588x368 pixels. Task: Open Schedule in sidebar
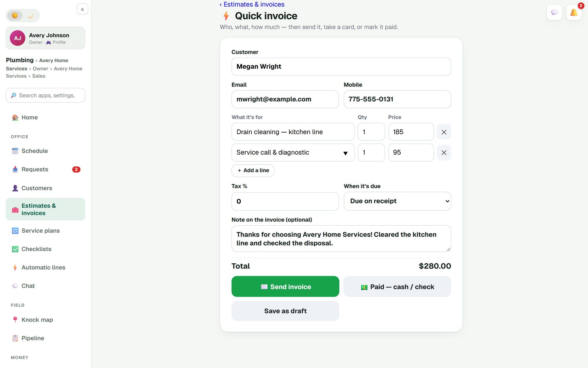coord(45,151)
